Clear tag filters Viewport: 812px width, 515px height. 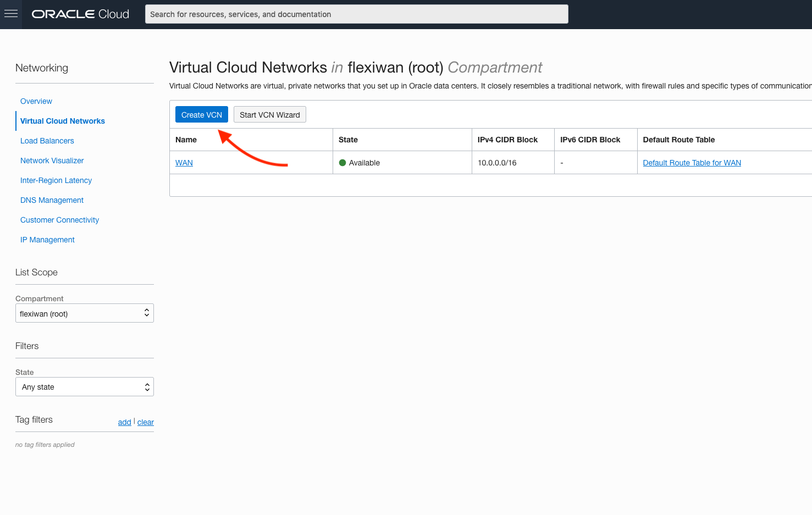[x=146, y=422]
